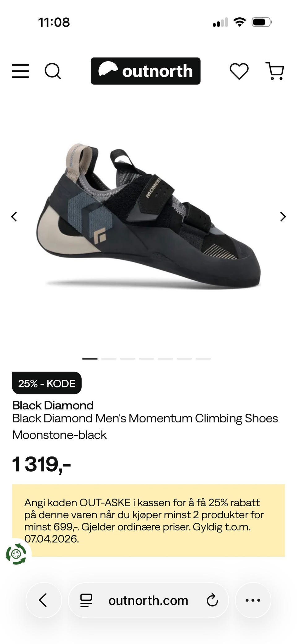Tap the outnorth logo
Screen dimensions: 297x644
pos(145,71)
